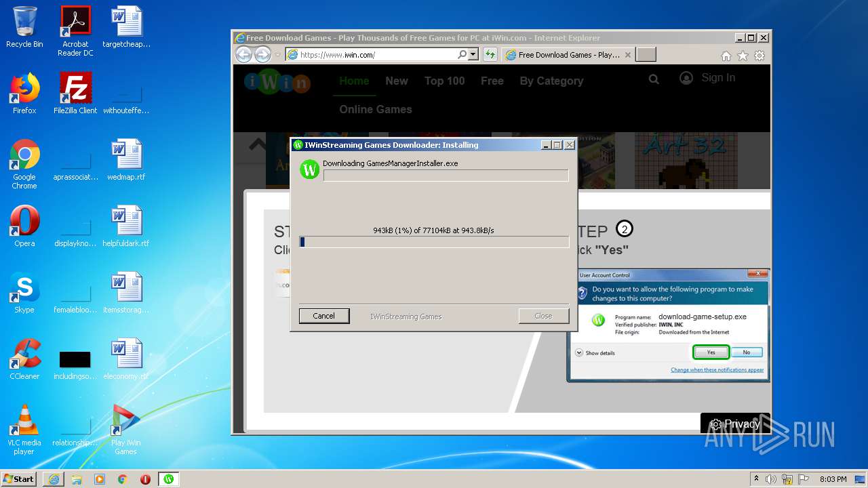Launch CCleaner desktop shortcut

(24, 359)
